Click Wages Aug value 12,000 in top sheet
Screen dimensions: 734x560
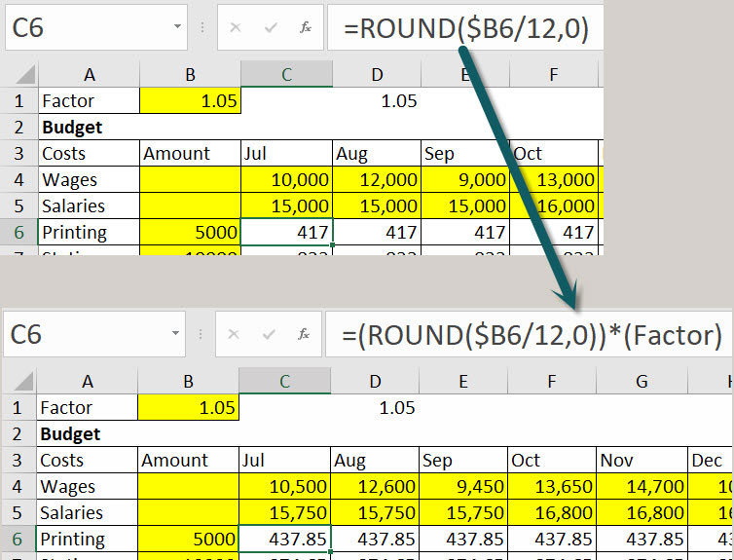(377, 179)
